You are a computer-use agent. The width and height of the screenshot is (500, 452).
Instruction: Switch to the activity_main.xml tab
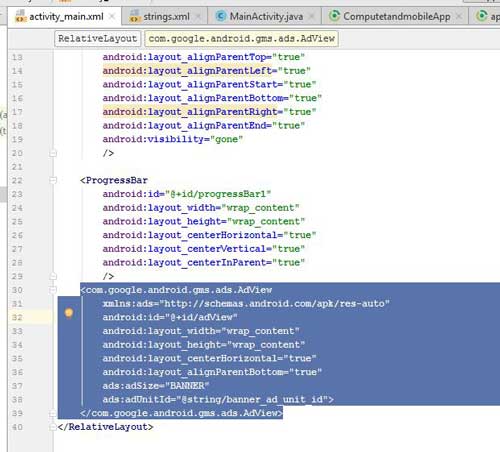tap(66, 16)
